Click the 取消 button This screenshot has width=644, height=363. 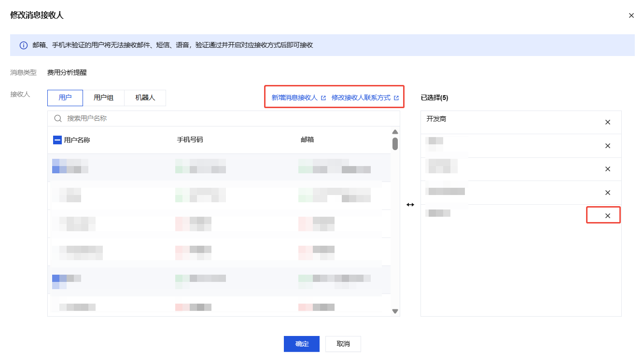point(343,344)
